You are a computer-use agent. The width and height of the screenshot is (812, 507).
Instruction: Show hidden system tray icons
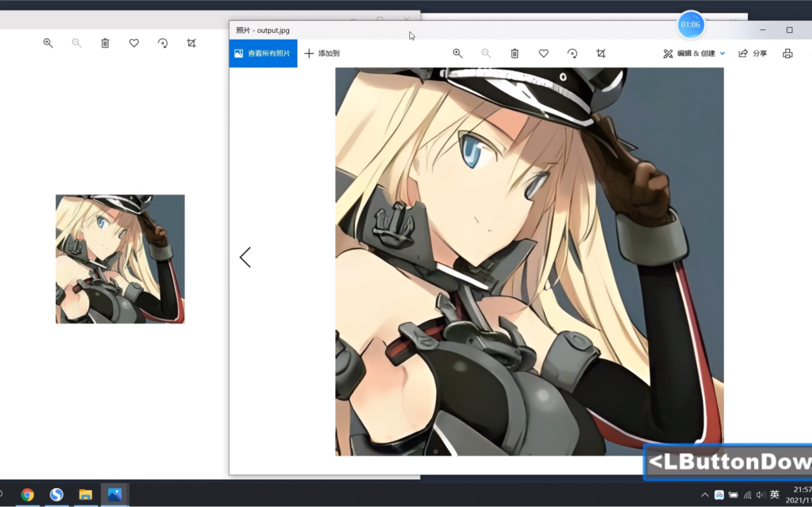click(705, 495)
